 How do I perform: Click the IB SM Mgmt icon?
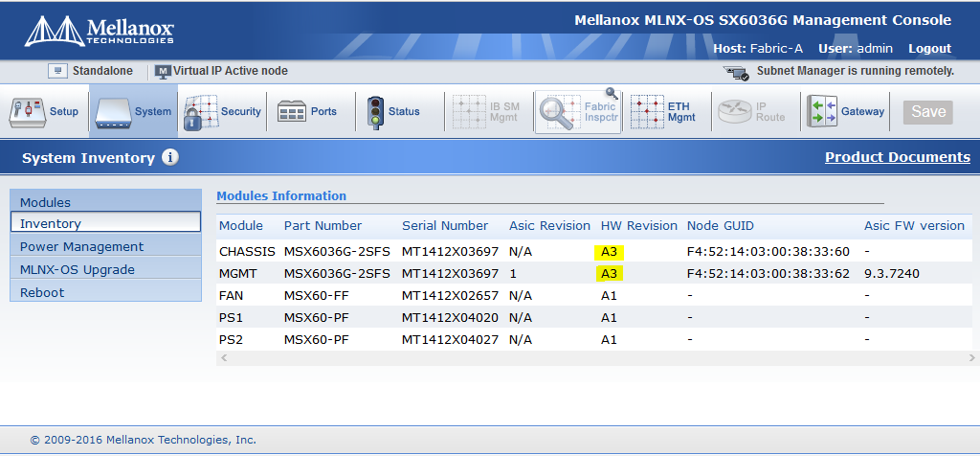pos(469,112)
